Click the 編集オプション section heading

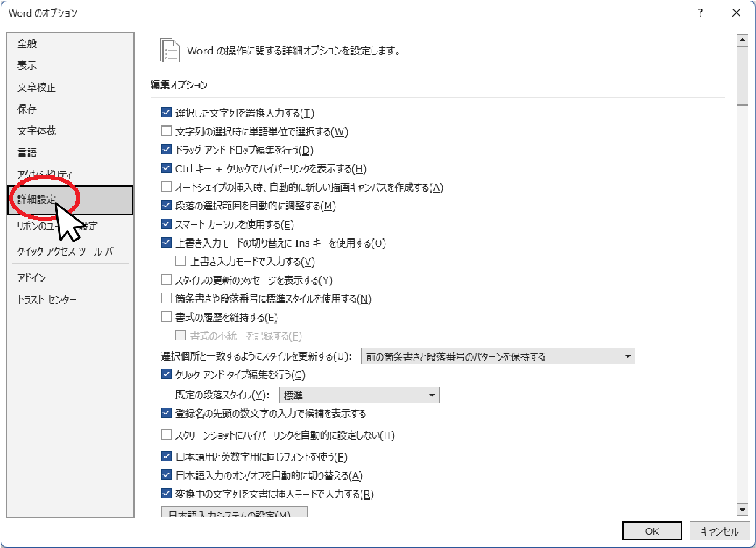point(179,85)
